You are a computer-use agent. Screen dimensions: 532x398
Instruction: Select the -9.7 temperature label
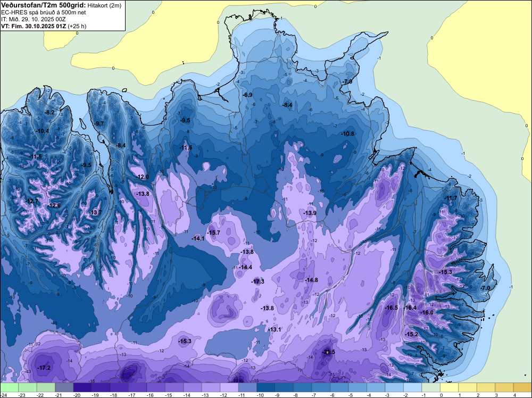tap(100, 123)
